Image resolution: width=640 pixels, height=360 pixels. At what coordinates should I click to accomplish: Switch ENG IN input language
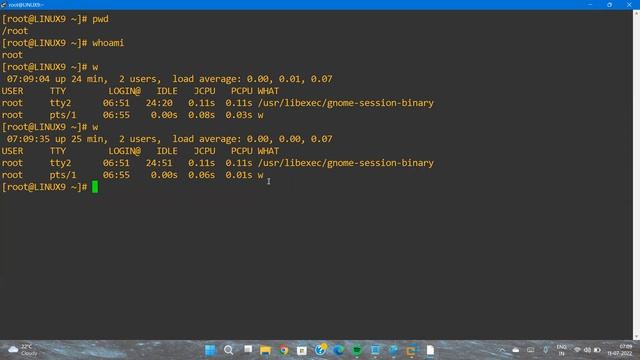point(562,350)
